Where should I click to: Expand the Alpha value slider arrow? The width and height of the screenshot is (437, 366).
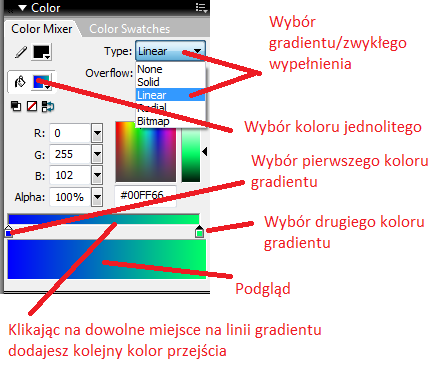pyautogui.click(x=97, y=197)
